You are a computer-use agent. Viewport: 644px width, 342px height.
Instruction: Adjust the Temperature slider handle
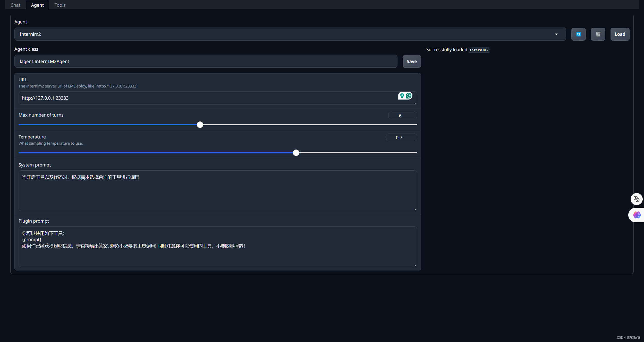click(296, 153)
